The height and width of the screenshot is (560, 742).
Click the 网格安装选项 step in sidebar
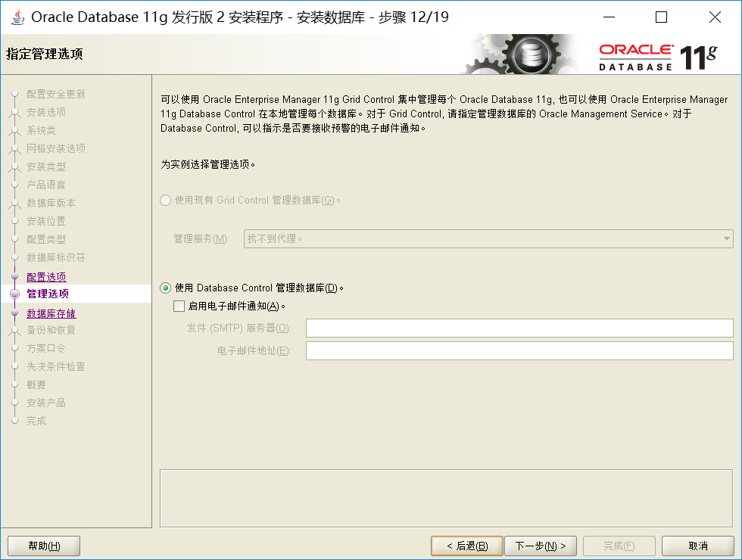tap(56, 148)
